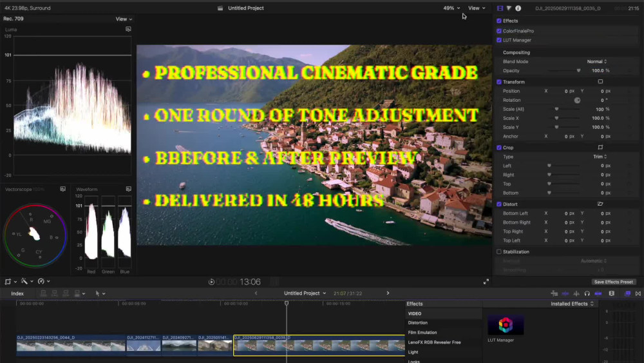Toggle solo headphones icon
The width and height of the screenshot is (644, 363).
click(587, 293)
